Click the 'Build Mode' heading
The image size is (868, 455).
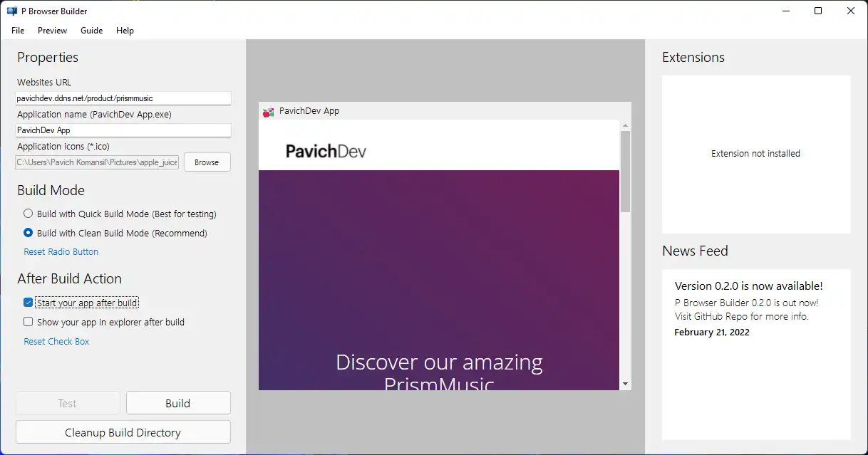(x=51, y=190)
